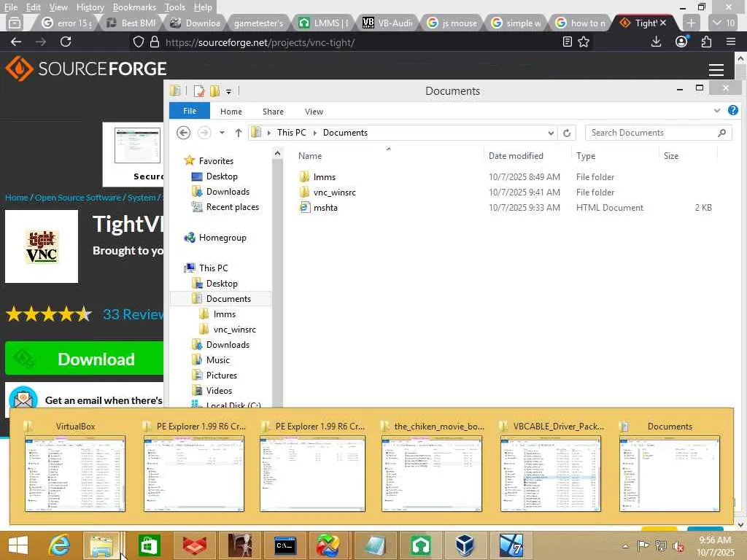Refresh the Documents folder view
The image size is (747, 560).
click(566, 133)
